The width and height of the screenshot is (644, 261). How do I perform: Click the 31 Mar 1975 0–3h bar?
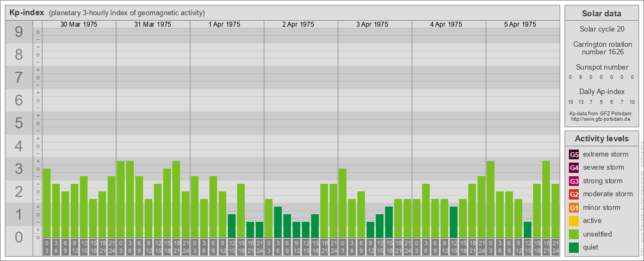(121, 200)
